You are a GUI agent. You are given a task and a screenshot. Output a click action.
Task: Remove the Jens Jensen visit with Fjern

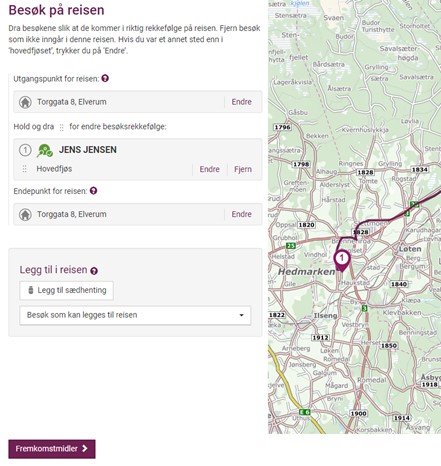tap(243, 169)
